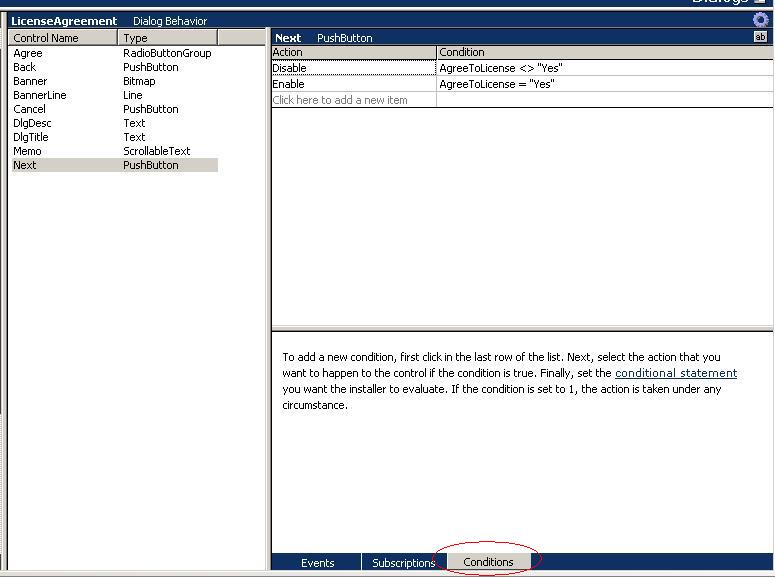Select the Agree RadioButtonGroup control

click(x=28, y=53)
